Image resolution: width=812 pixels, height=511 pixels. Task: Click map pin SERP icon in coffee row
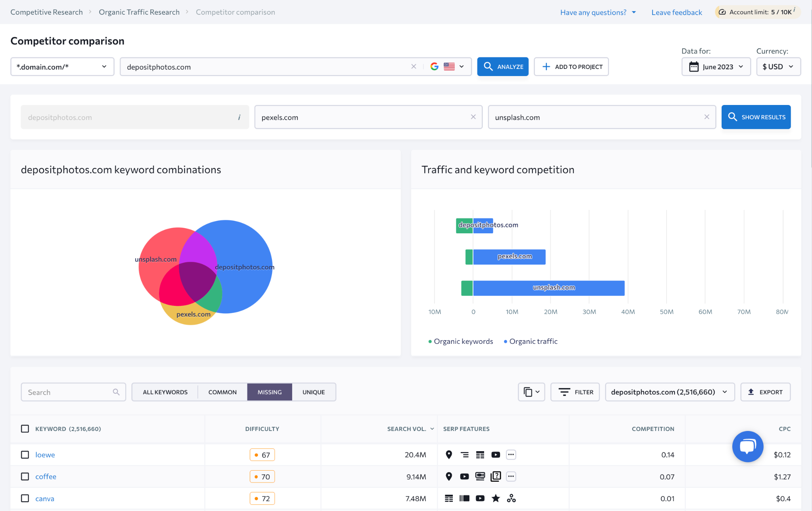click(449, 477)
